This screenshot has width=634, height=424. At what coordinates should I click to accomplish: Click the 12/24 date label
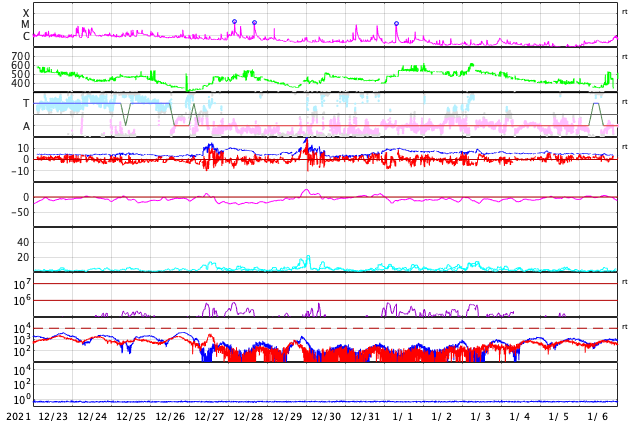92,417
